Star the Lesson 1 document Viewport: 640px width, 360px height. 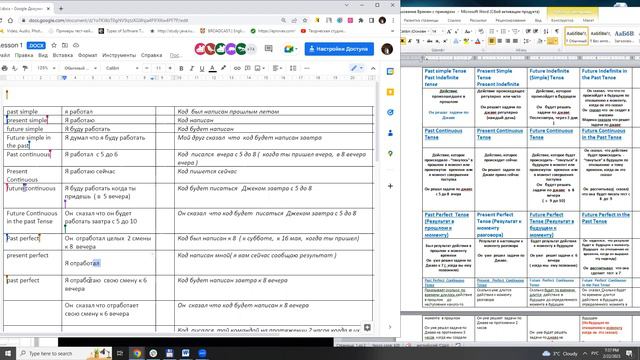54,45
